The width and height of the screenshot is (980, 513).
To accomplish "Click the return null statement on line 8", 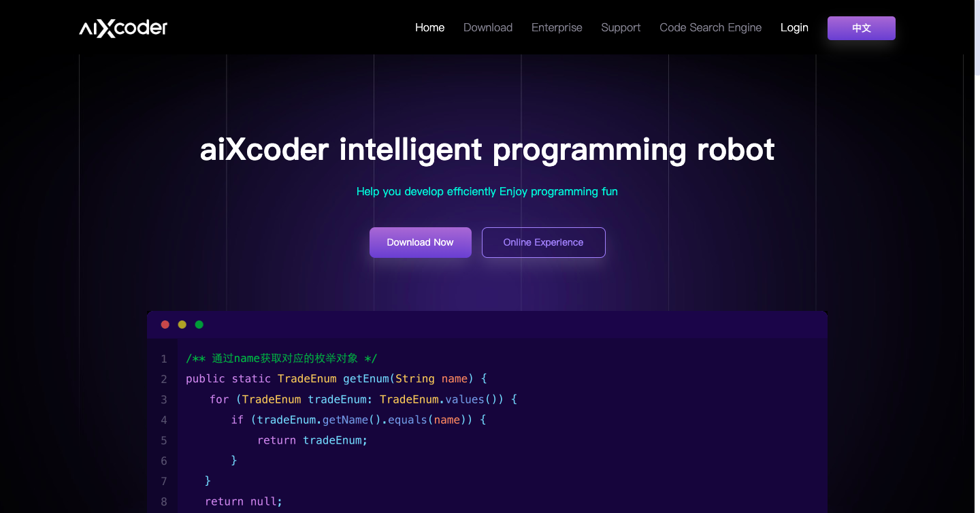I will coord(243,501).
